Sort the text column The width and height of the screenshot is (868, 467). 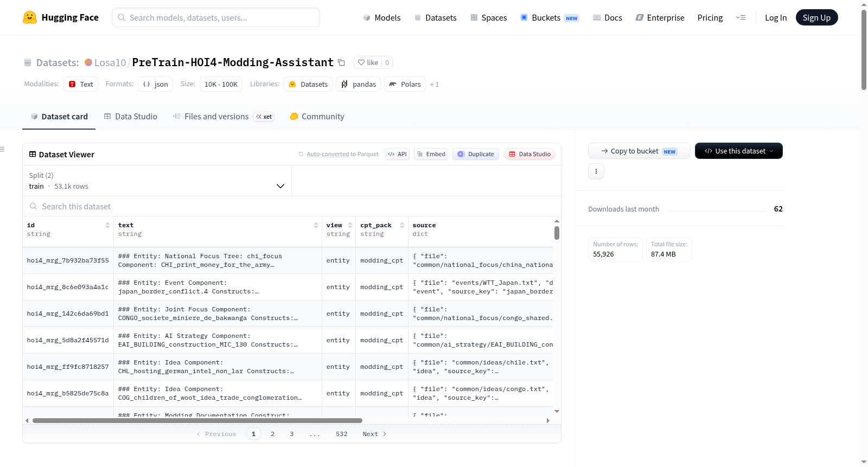pyautogui.click(x=316, y=225)
